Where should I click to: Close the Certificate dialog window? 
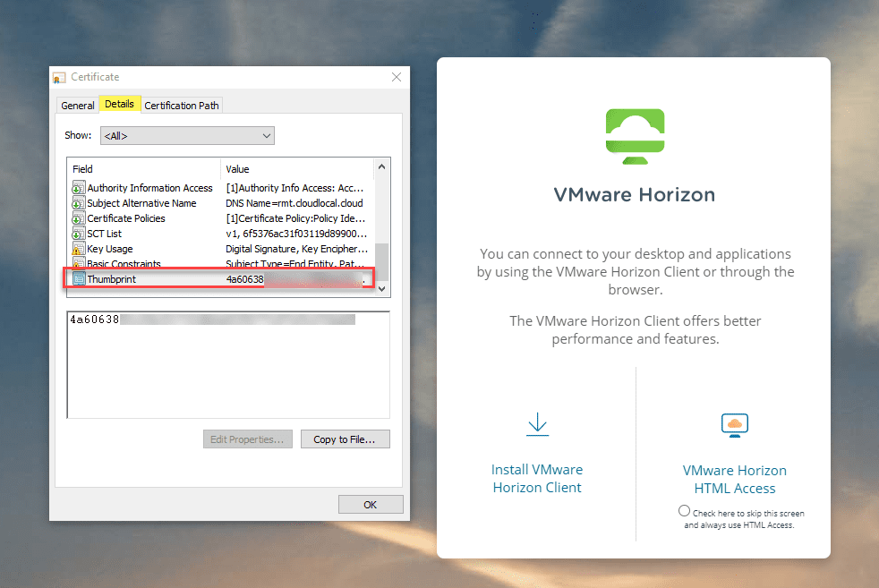[x=397, y=77]
